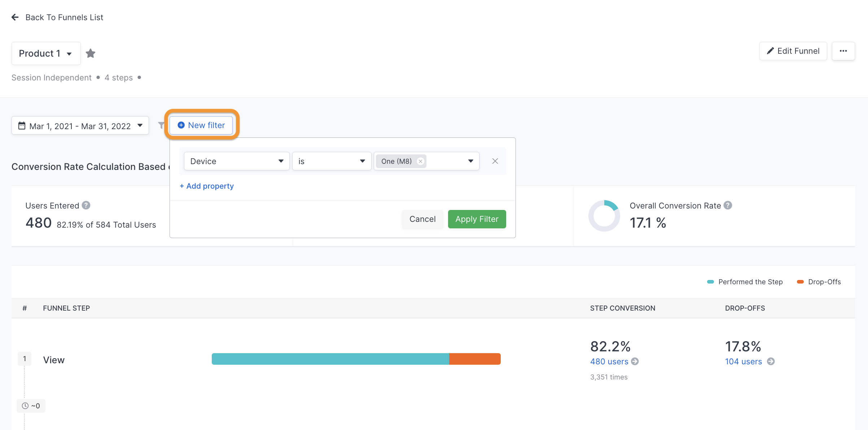Open the three-dots more options menu
The height and width of the screenshot is (430, 868).
click(x=843, y=51)
